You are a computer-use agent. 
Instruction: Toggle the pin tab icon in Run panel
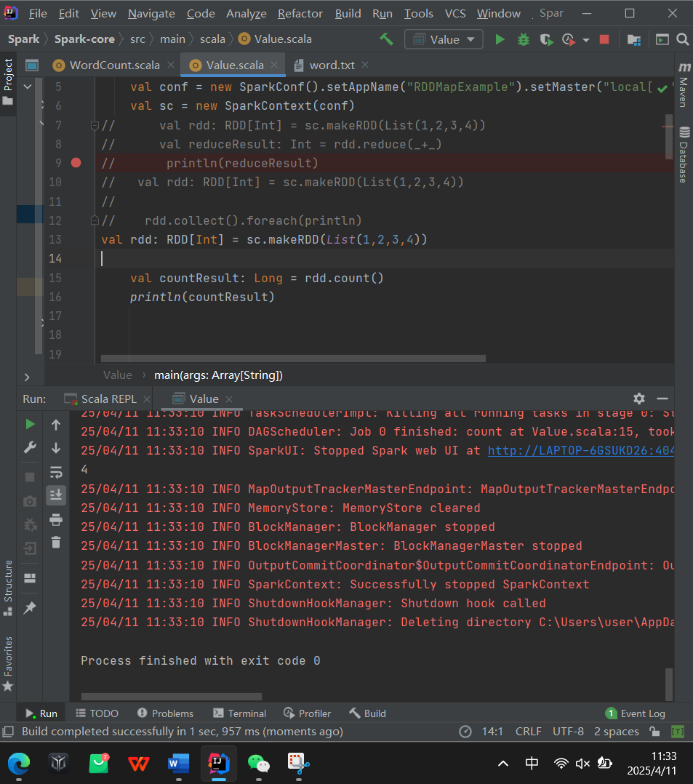(30, 607)
